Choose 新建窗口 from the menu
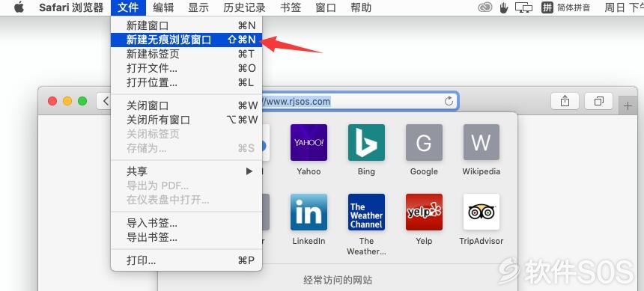 tap(186, 26)
